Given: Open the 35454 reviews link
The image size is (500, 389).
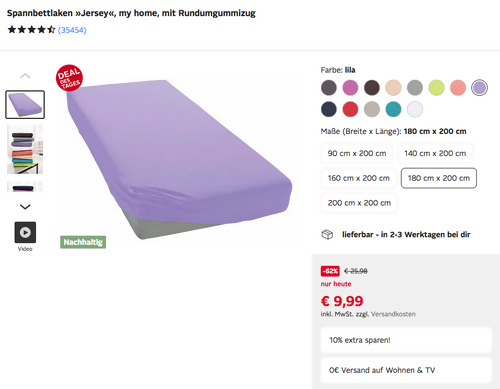Looking at the screenshot, I should tap(72, 30).
